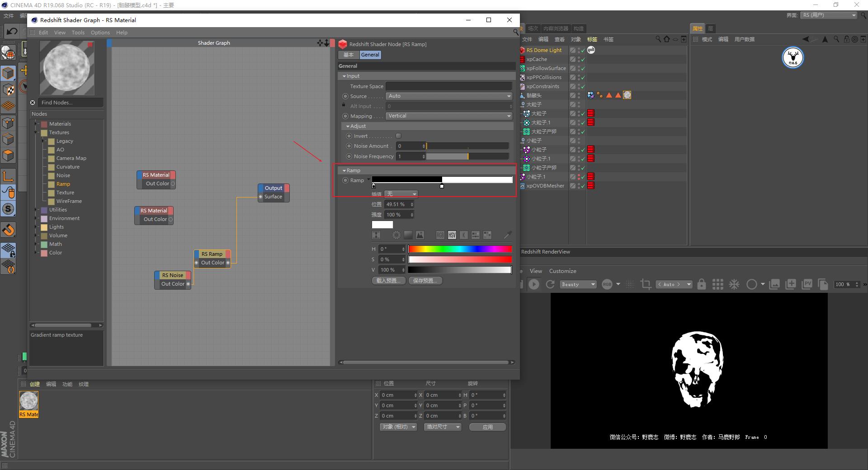This screenshot has width=868, height=470.
Task: Open the Mapping dropdown set to Vertical
Action: (449, 116)
